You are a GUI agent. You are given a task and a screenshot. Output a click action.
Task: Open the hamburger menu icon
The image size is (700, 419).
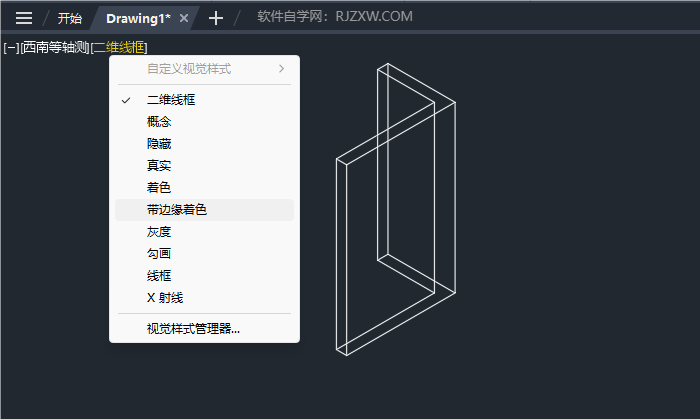[24, 18]
